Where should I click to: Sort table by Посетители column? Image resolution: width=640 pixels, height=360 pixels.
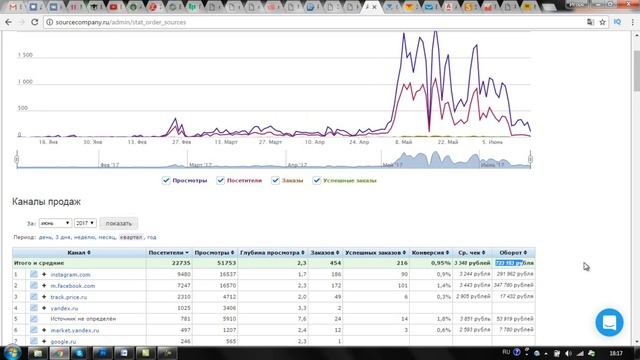click(169, 253)
